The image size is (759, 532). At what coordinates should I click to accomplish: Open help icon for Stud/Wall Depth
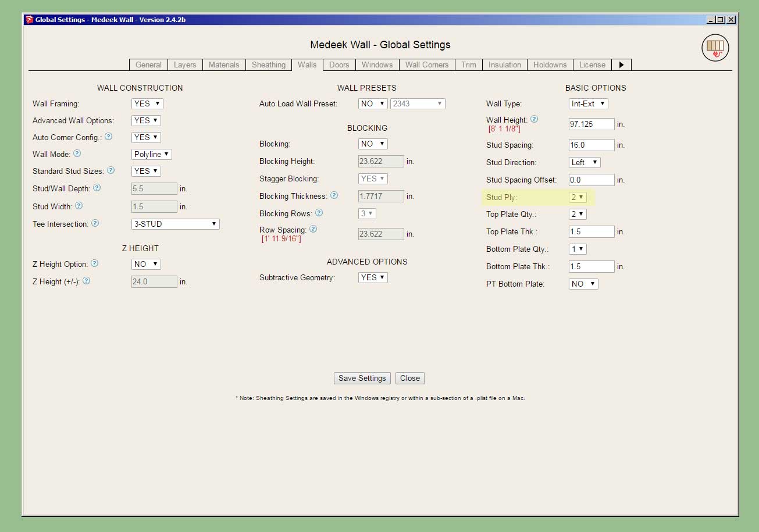click(97, 188)
